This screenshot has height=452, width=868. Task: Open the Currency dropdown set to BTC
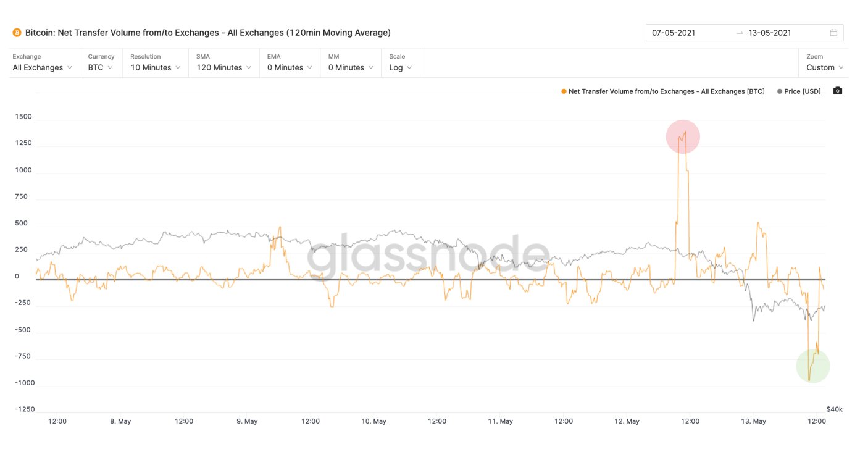click(101, 62)
